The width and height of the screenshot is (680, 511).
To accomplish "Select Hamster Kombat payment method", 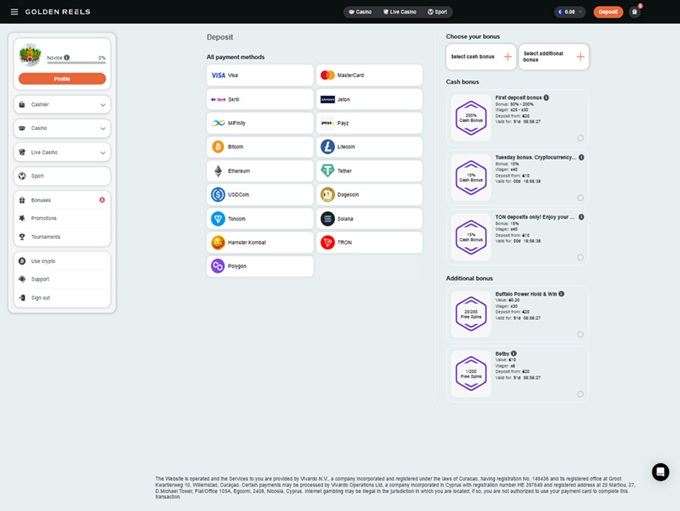I will coord(260,243).
